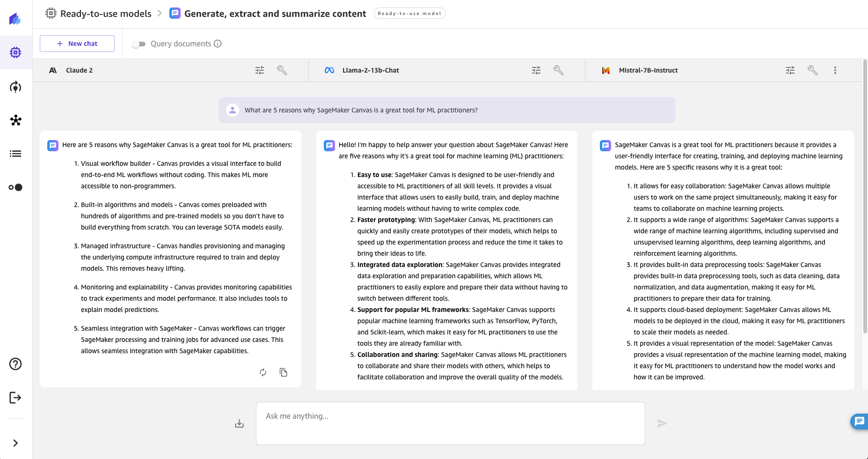This screenshot has width=868, height=459.
Task: Click the Llama response chat icon
Action: [329, 145]
